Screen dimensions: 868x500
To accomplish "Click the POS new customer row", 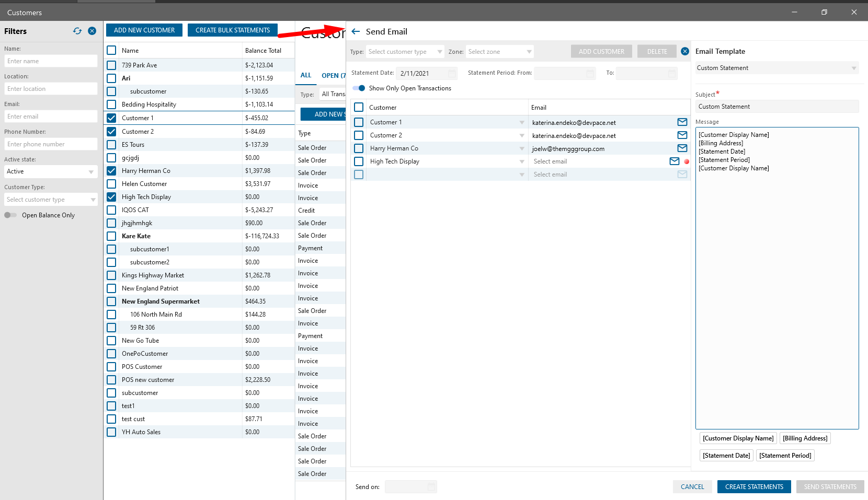I will click(199, 380).
